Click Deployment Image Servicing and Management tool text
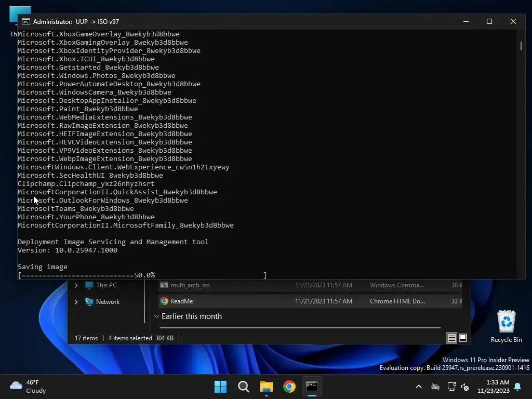Image resolution: width=532 pixels, height=399 pixels. point(113,242)
